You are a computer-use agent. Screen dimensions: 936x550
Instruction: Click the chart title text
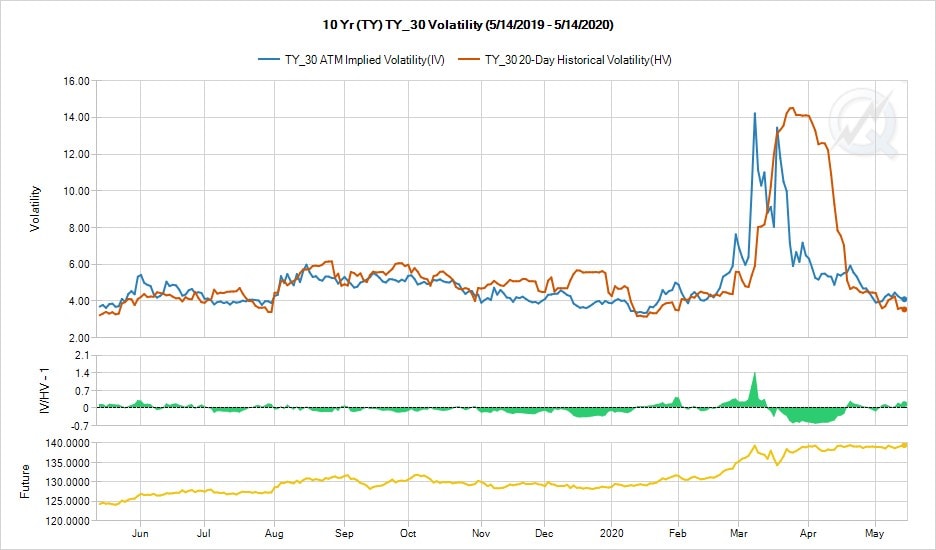click(468, 22)
